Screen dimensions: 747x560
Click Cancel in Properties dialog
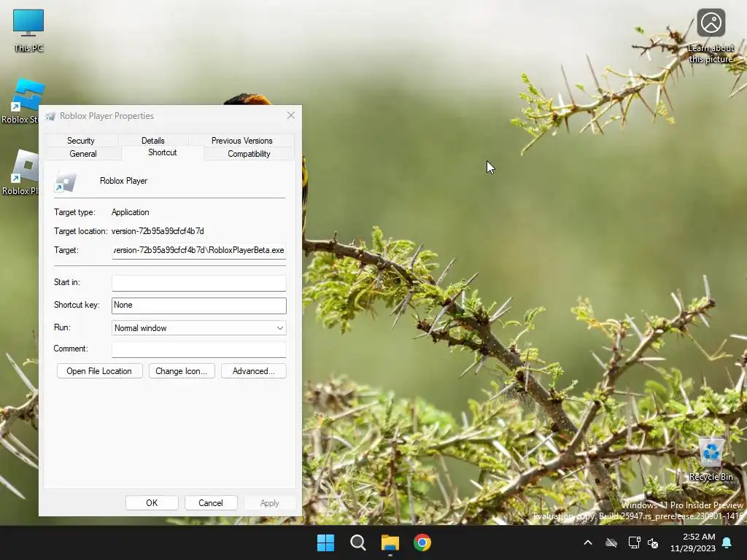click(211, 503)
